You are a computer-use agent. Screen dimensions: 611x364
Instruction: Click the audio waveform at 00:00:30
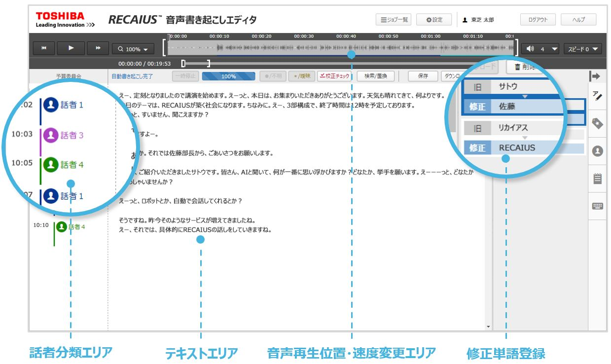[304, 47]
